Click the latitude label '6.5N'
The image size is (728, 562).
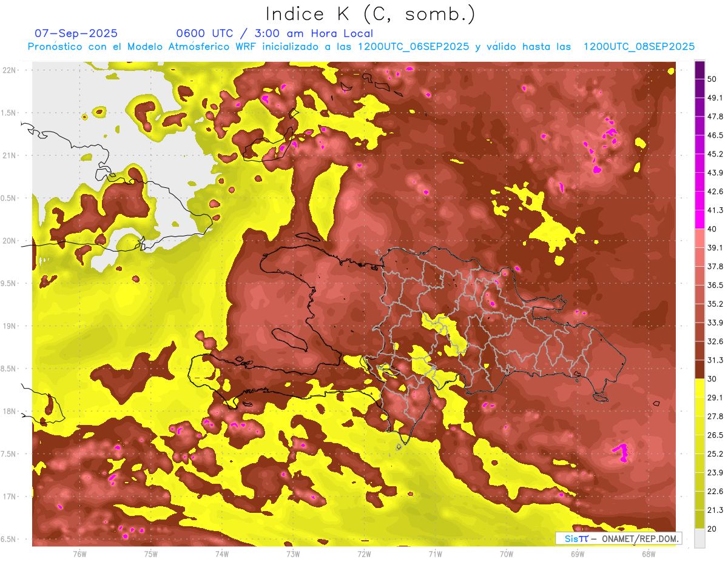point(8,539)
